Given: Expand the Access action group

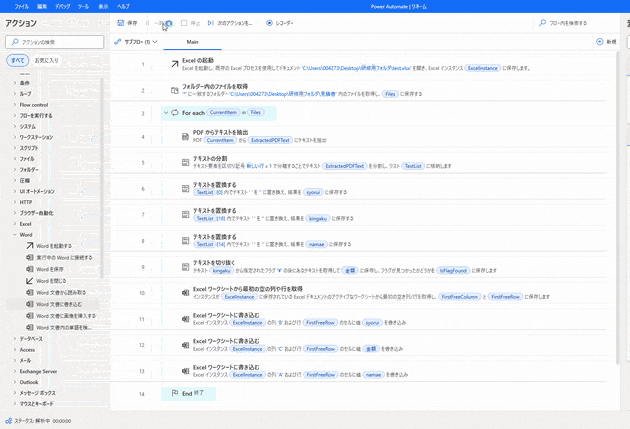Looking at the screenshot, I should point(15,349).
